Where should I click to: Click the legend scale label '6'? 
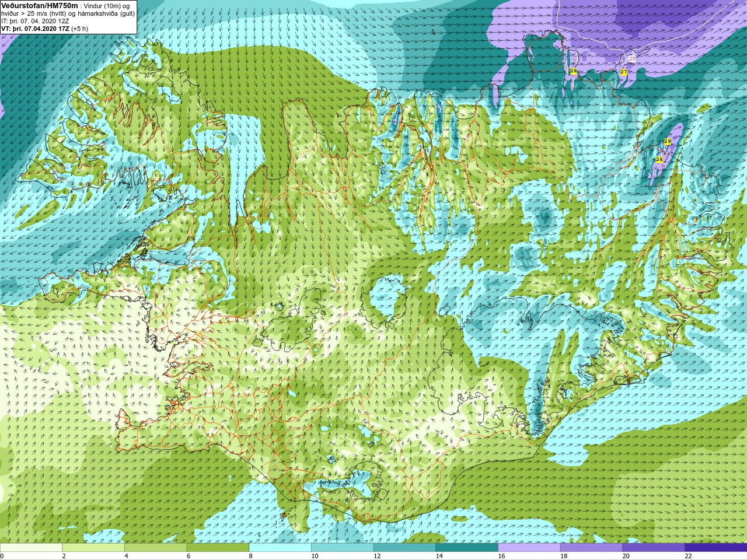[x=189, y=556]
